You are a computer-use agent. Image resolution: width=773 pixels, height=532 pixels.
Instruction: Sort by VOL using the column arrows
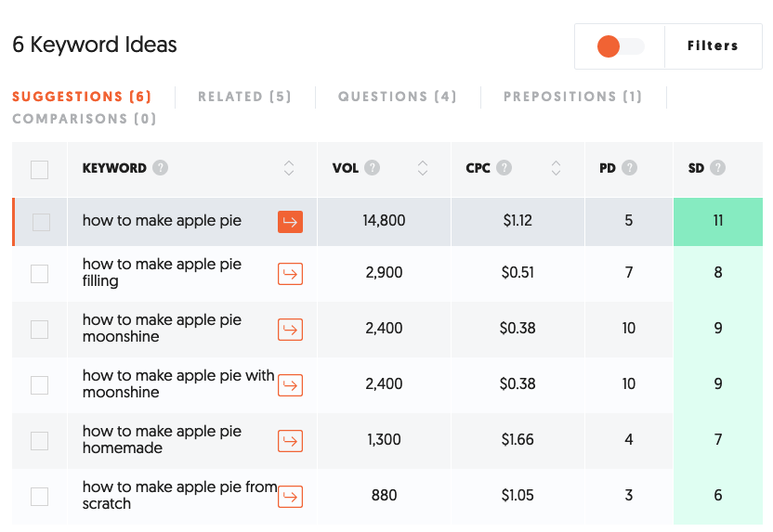(x=423, y=168)
